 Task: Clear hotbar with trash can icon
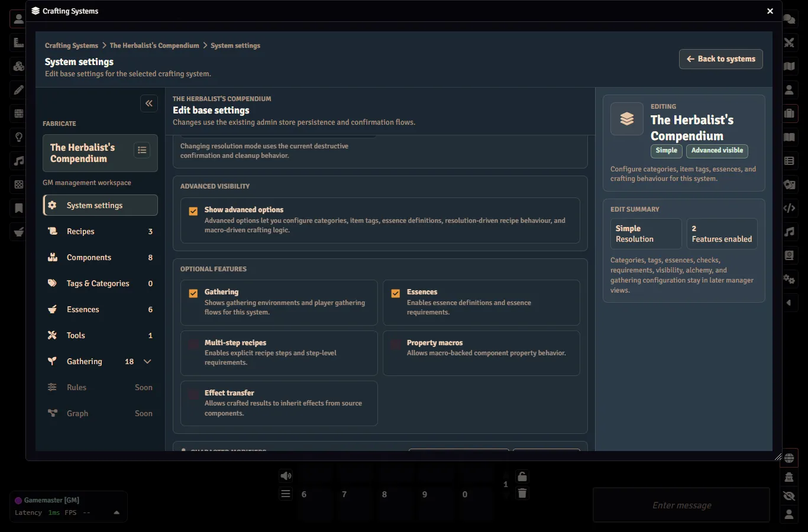(522, 493)
